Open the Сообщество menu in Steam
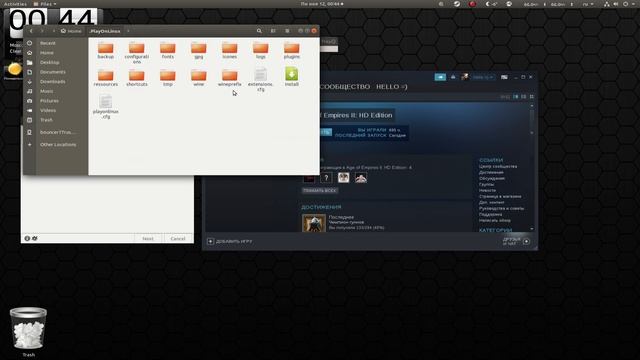 pos(345,87)
